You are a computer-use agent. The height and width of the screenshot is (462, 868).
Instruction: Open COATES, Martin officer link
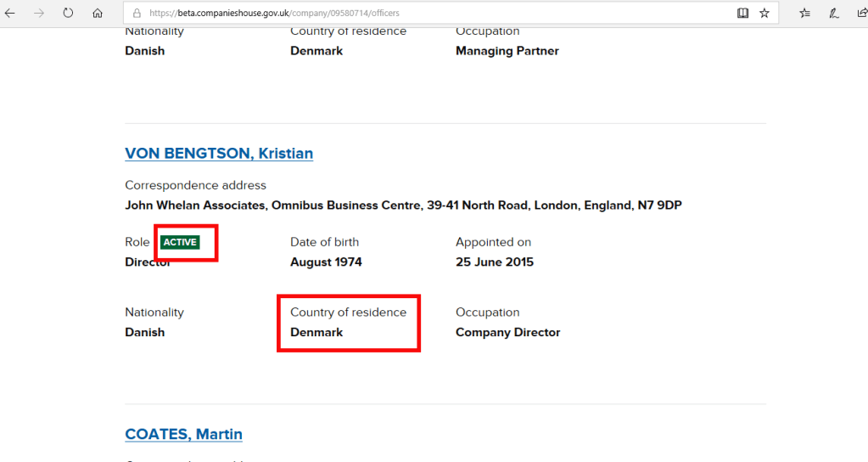pos(183,434)
